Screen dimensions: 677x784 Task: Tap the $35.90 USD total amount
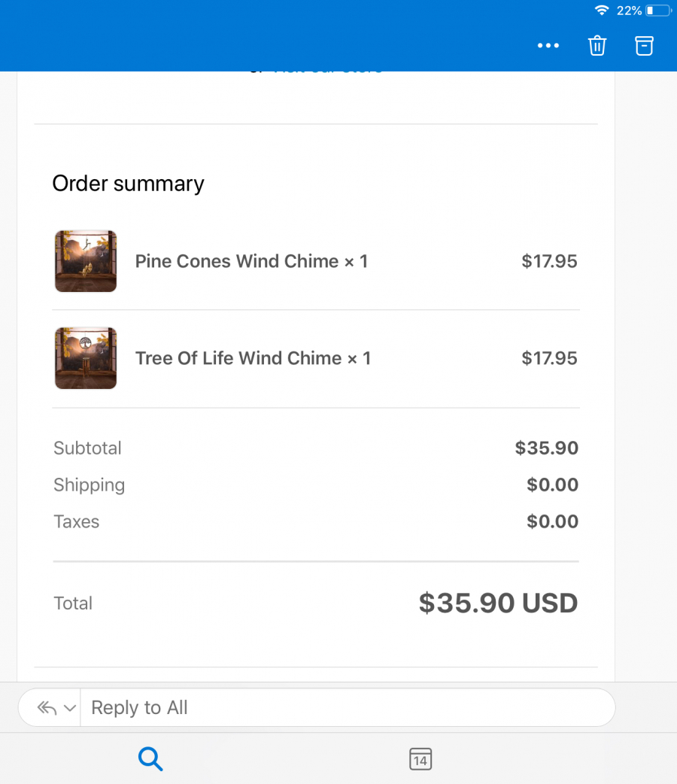tap(498, 603)
